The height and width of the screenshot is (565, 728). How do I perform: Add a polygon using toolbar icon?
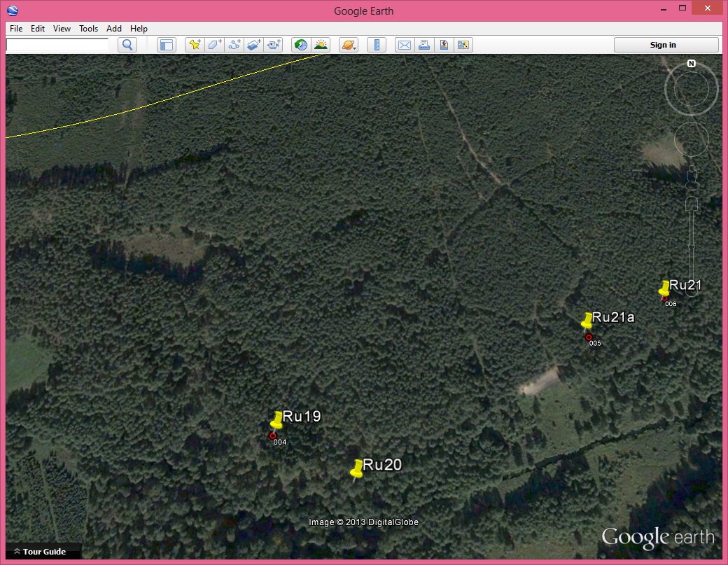point(214,45)
